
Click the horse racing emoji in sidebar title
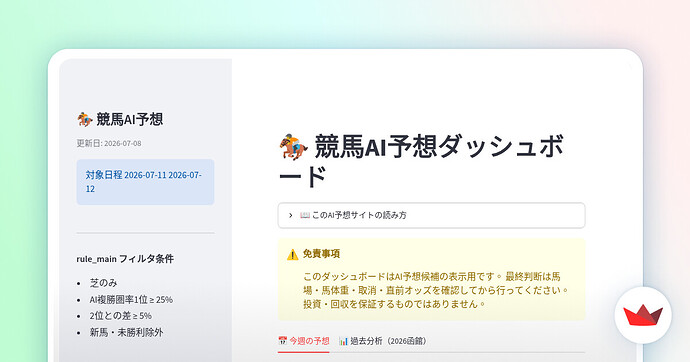pyautogui.click(x=85, y=119)
